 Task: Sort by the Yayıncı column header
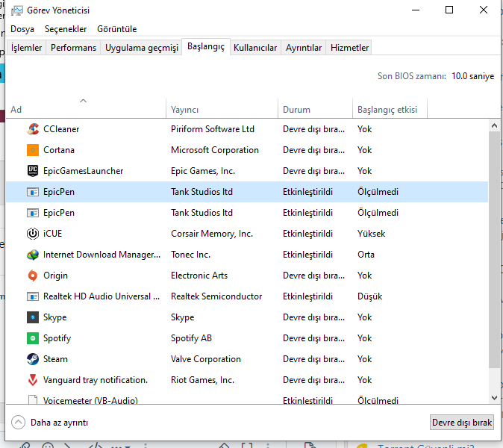point(222,110)
